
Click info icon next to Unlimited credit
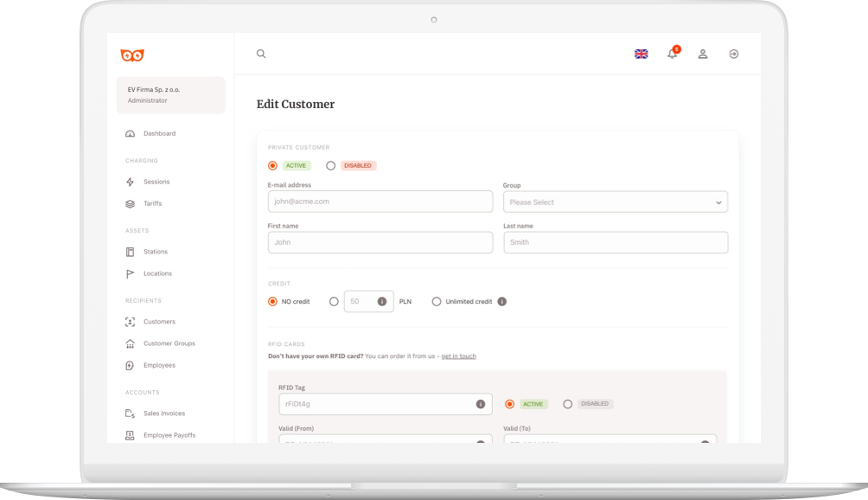click(501, 302)
